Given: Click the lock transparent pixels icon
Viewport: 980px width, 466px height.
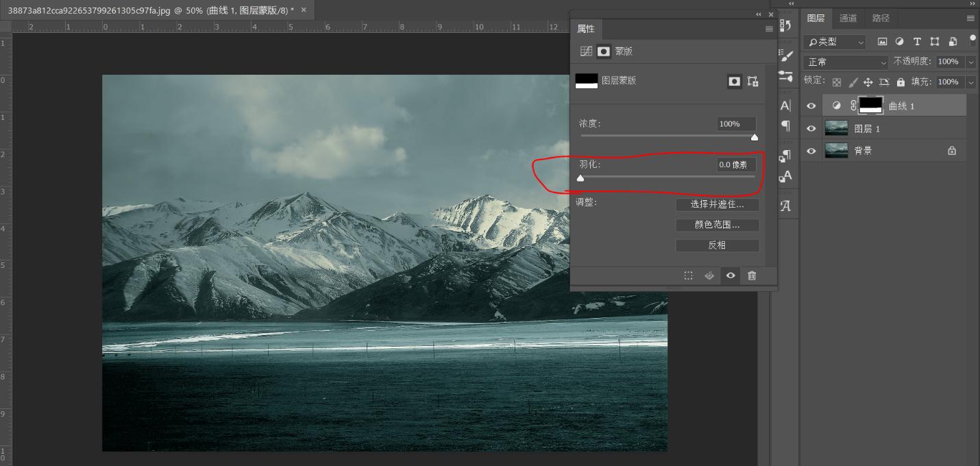Looking at the screenshot, I should pyautogui.click(x=837, y=82).
